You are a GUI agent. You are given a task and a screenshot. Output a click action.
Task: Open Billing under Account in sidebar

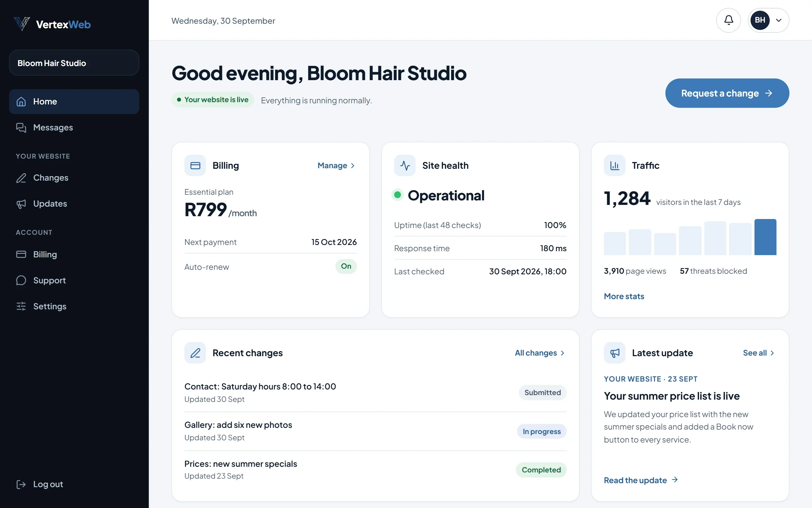coord(74,254)
